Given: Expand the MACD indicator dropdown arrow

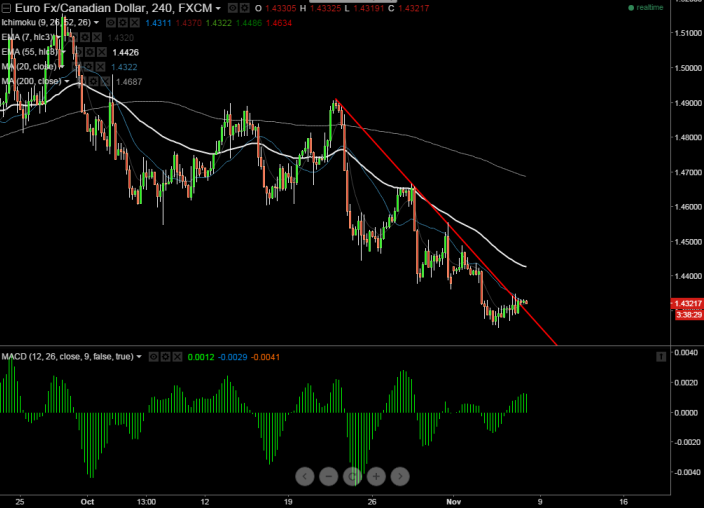Looking at the screenshot, I should click(139, 357).
